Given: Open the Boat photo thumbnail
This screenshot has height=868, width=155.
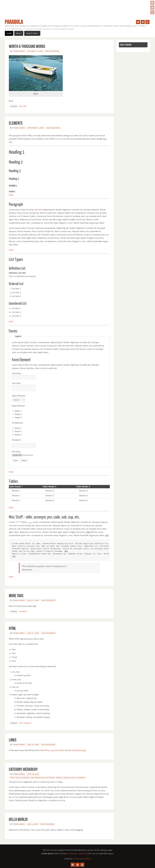Looking at the screenshot, I should coord(36,73).
